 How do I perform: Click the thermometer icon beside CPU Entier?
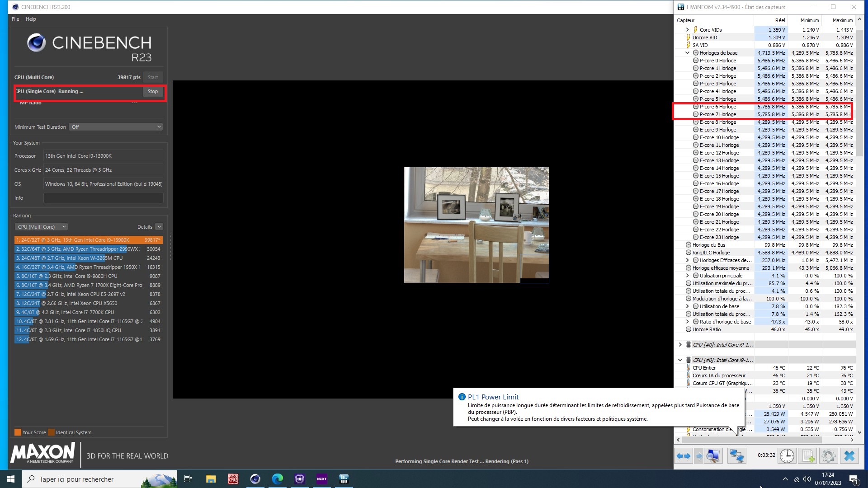tap(688, 368)
